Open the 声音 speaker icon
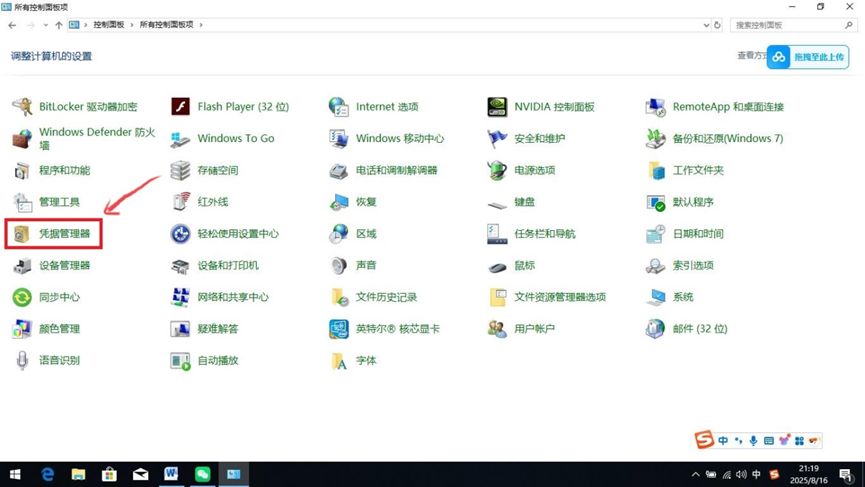 [x=338, y=266]
